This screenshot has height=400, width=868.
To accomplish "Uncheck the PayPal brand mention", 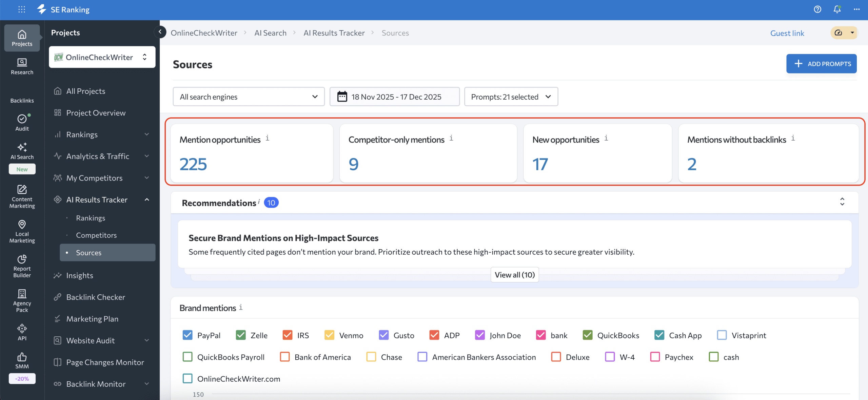I will pyautogui.click(x=187, y=335).
